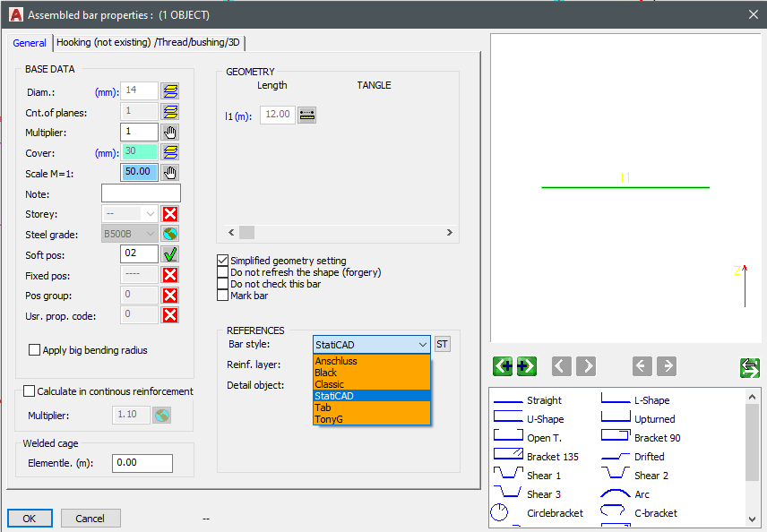767x532 pixels.
Task: Select the C-bracket shape
Action: (640, 513)
